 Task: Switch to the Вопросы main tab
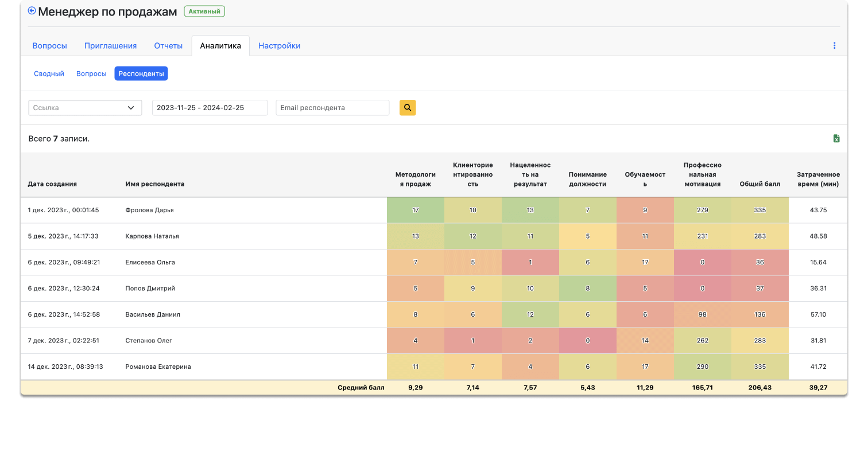click(49, 46)
